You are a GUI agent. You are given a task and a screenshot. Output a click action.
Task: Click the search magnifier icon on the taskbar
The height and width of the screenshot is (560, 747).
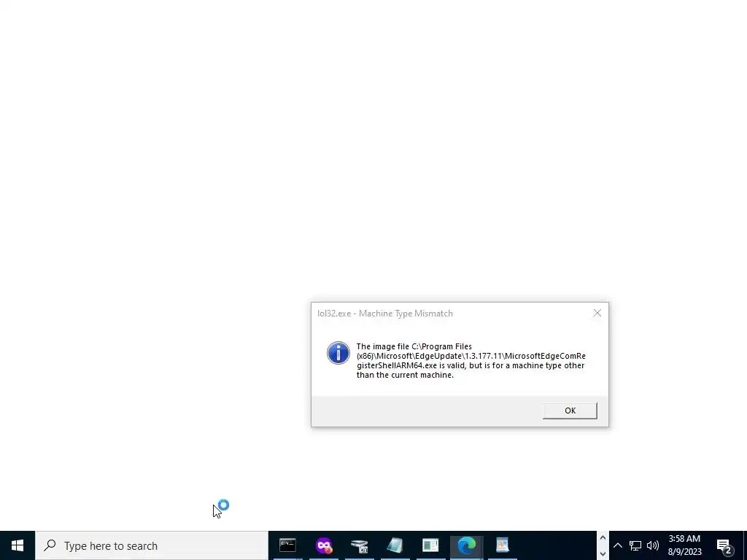50,545
